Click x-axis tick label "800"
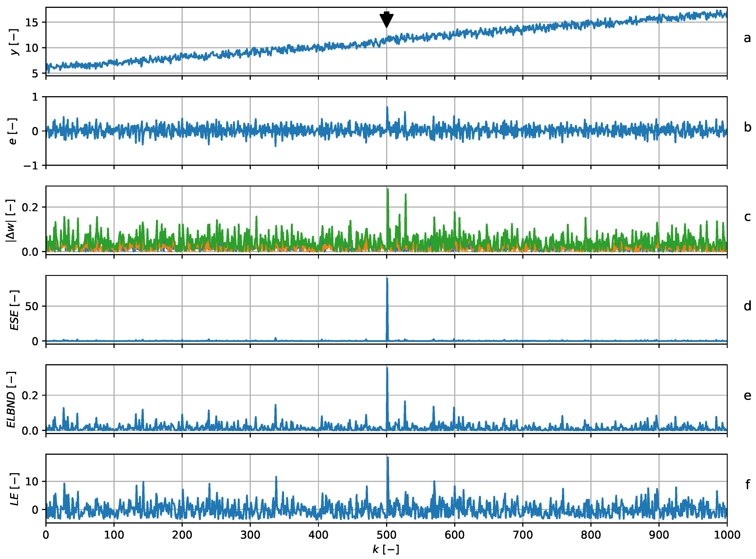The image size is (756, 559). tap(591, 535)
